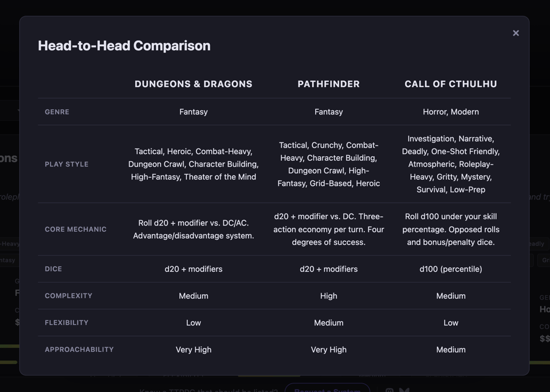Click the Dice row label
The width and height of the screenshot is (550, 392).
(x=53, y=269)
